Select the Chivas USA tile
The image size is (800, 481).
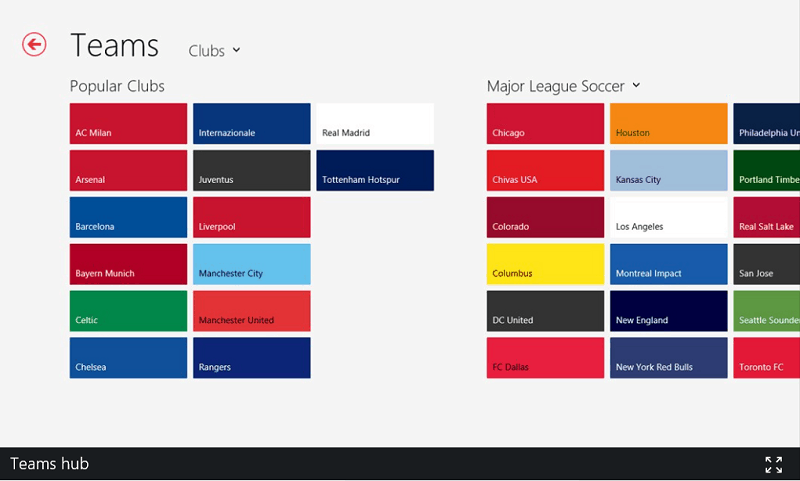coord(545,170)
